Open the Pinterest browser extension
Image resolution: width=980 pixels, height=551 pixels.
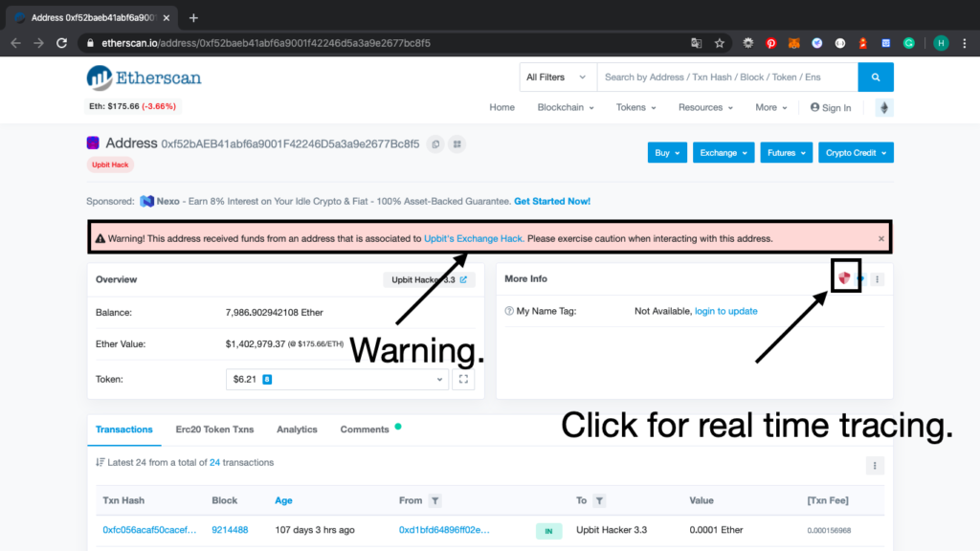[771, 43]
